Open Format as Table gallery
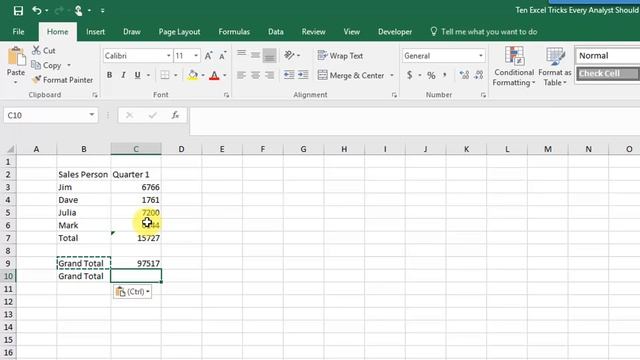Viewport: 640px width, 360px height. (x=555, y=66)
